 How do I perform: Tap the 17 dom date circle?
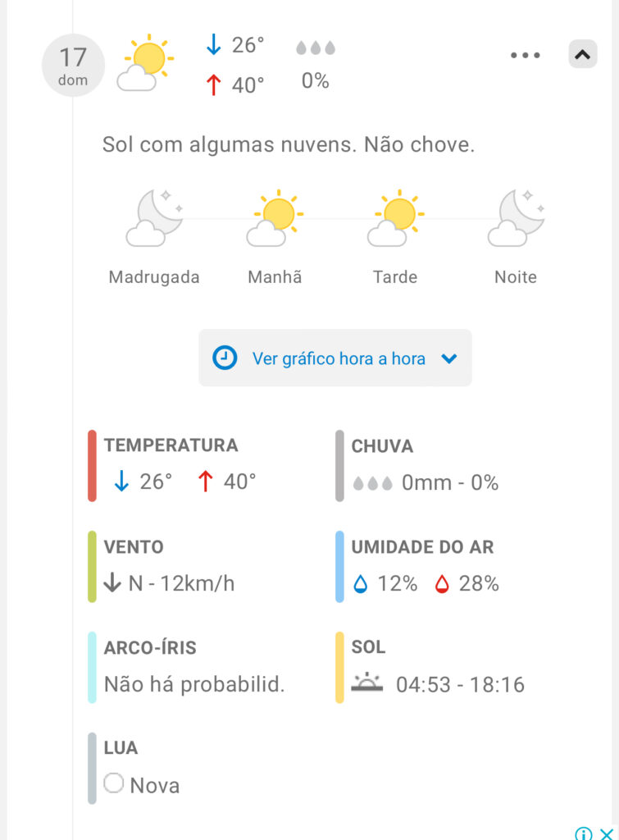(x=73, y=66)
